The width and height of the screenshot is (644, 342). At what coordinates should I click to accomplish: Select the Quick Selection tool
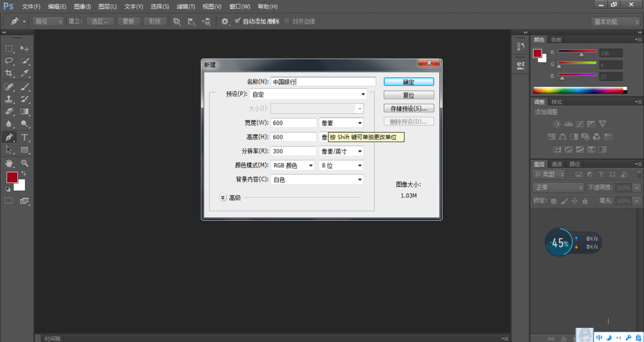point(24,61)
